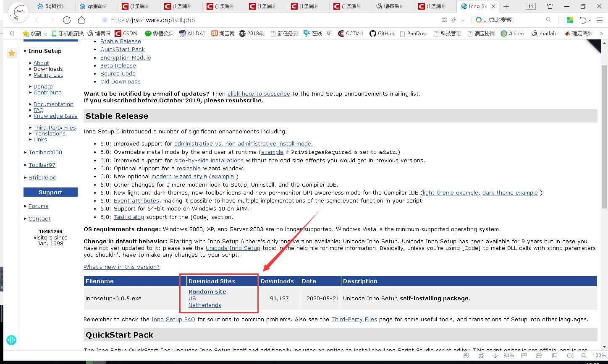Open dropdown beside the undo arrow icon

pos(590,20)
